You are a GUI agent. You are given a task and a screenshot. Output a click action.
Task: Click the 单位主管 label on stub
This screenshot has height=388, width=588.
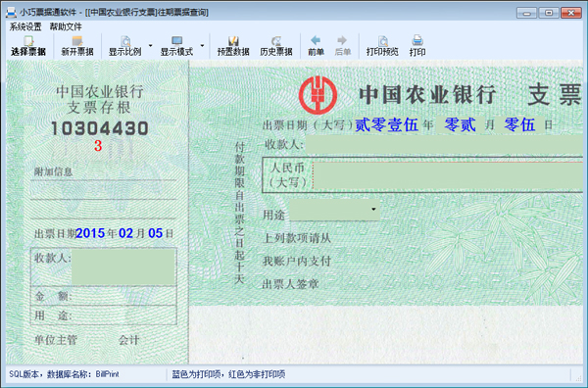pos(56,340)
